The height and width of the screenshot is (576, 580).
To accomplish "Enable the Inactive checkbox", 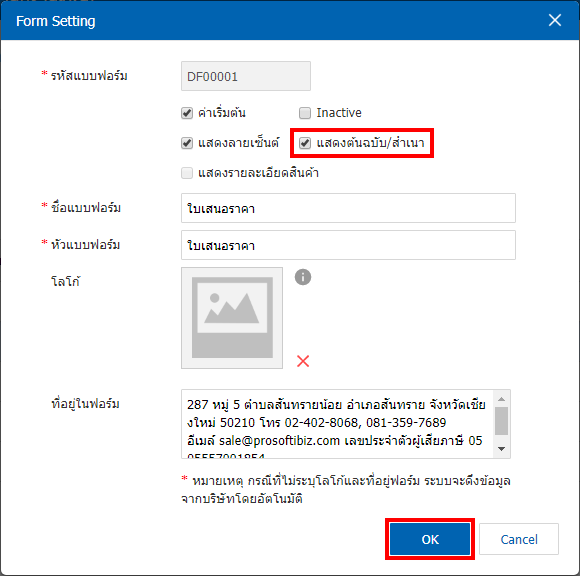I will coord(305,113).
